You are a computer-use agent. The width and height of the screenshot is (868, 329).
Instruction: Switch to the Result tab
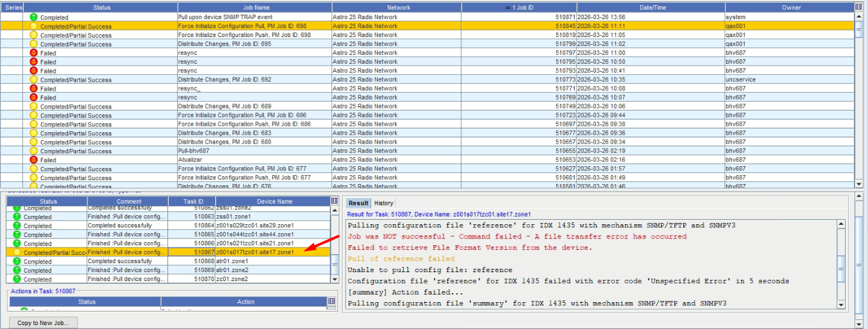coord(358,203)
